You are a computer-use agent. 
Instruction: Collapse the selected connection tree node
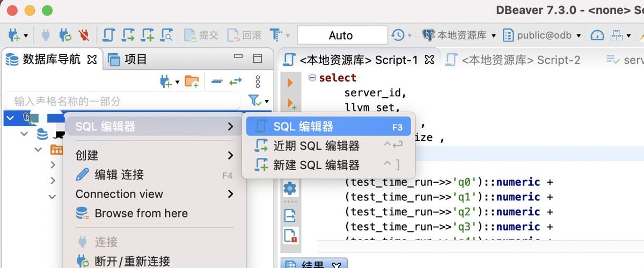[11, 118]
